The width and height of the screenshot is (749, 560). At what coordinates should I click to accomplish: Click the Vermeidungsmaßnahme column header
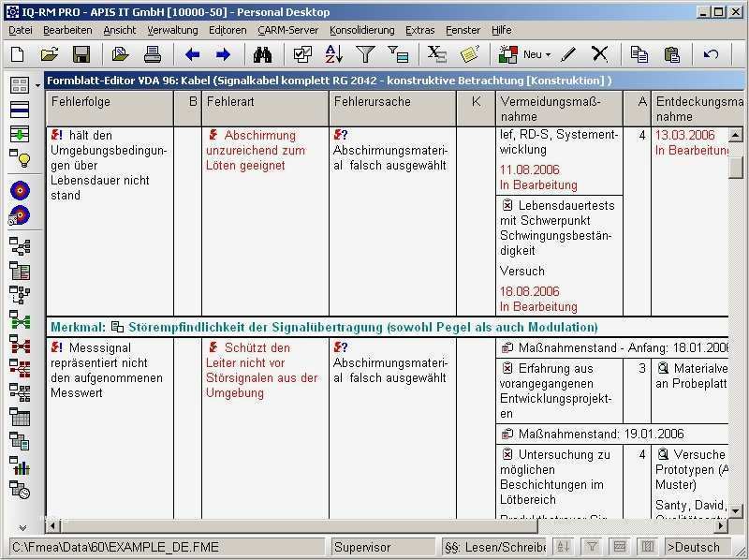pos(559,109)
